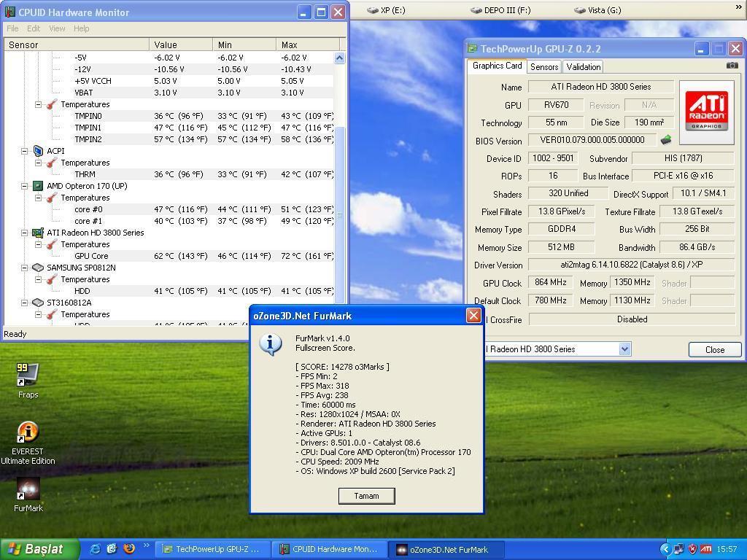Viewport: 747px width, 560px height.
Task: Open DEPO III (F:) drive toolbar shortcut
Action: pos(500,10)
